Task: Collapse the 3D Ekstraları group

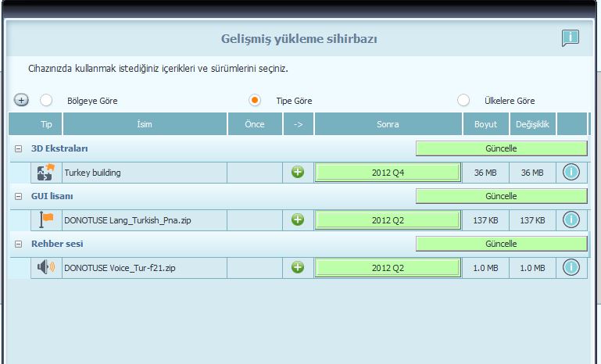Action: click(x=18, y=148)
